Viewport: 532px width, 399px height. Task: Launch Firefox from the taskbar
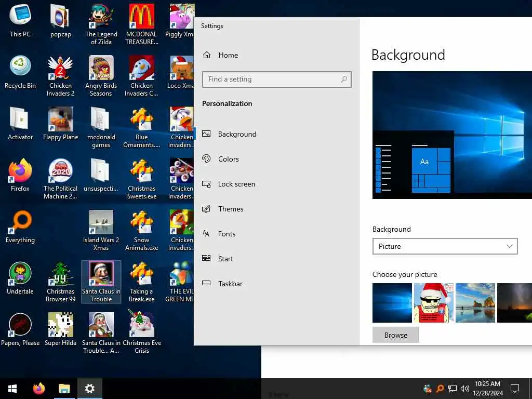pos(38,389)
